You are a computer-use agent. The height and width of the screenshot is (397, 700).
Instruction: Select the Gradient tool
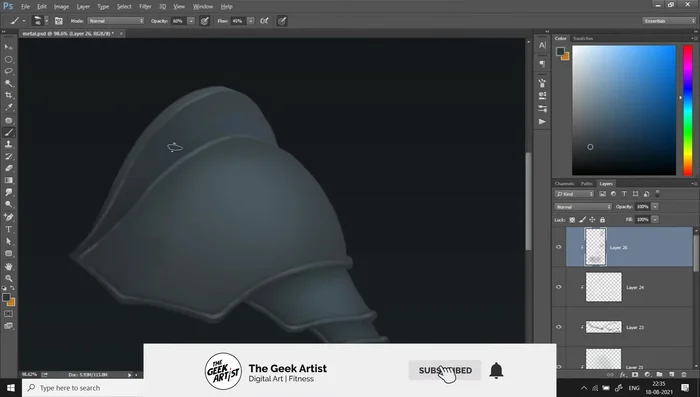[8, 180]
